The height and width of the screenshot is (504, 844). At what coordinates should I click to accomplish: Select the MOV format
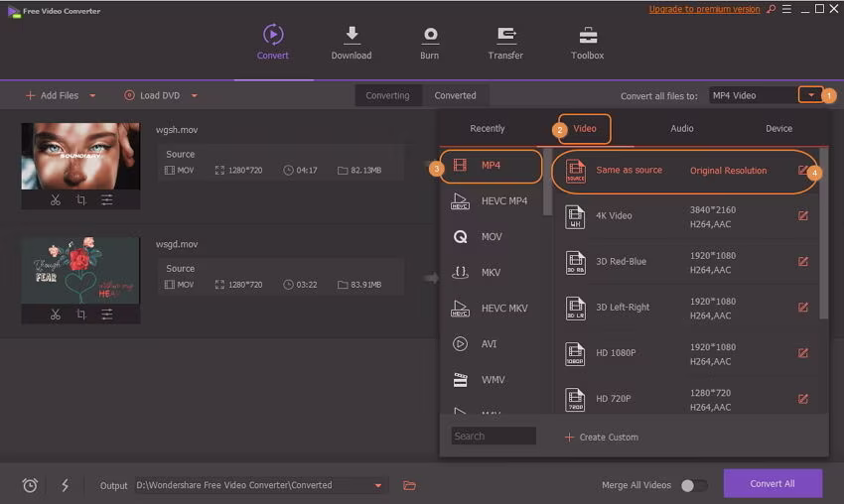(x=490, y=237)
